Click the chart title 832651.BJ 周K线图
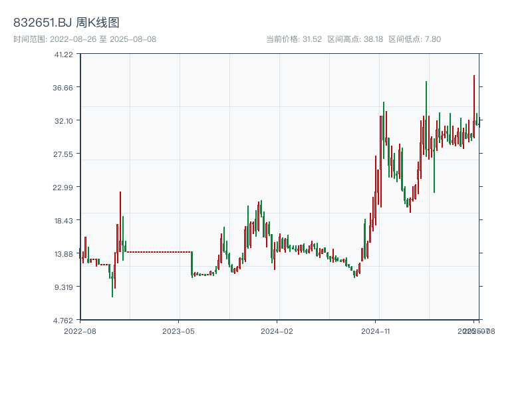Viewport: 532px width, 399px height. click(66, 23)
